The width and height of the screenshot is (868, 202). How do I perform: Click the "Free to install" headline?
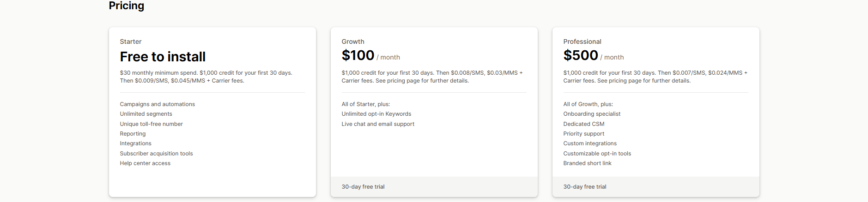(x=163, y=57)
